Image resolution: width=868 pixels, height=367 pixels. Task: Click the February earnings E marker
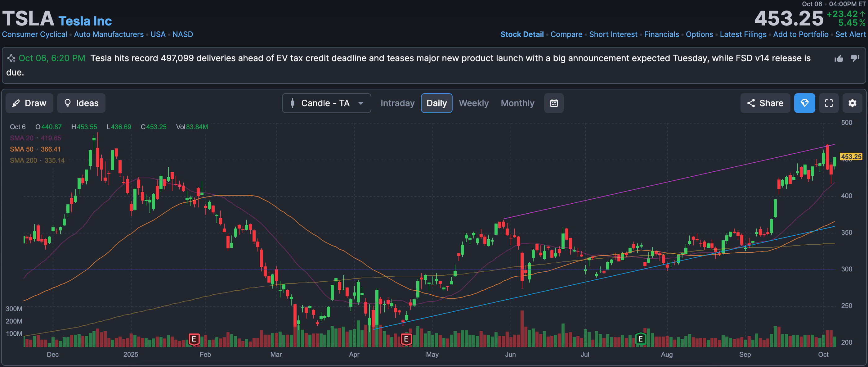(x=194, y=339)
